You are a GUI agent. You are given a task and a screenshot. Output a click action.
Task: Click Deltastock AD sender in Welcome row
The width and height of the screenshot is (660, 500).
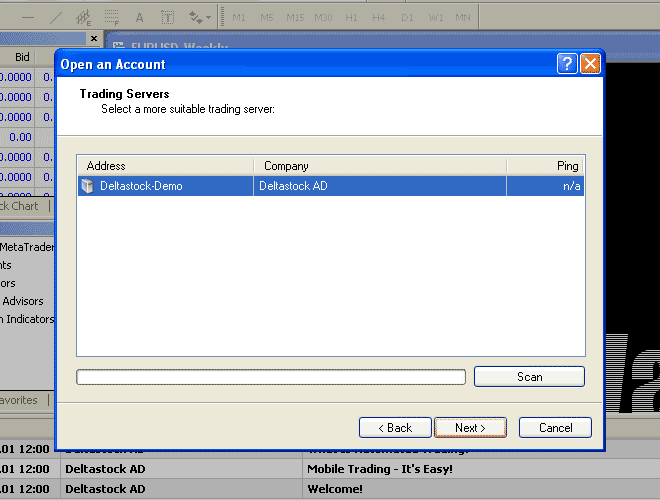(105, 489)
